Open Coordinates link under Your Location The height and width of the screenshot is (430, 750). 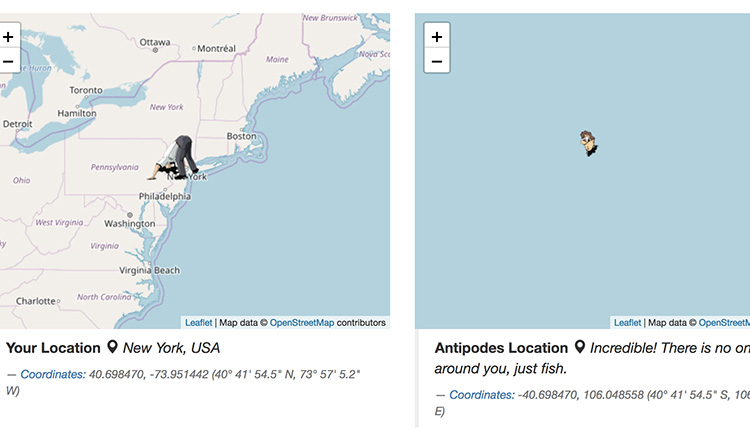53,374
